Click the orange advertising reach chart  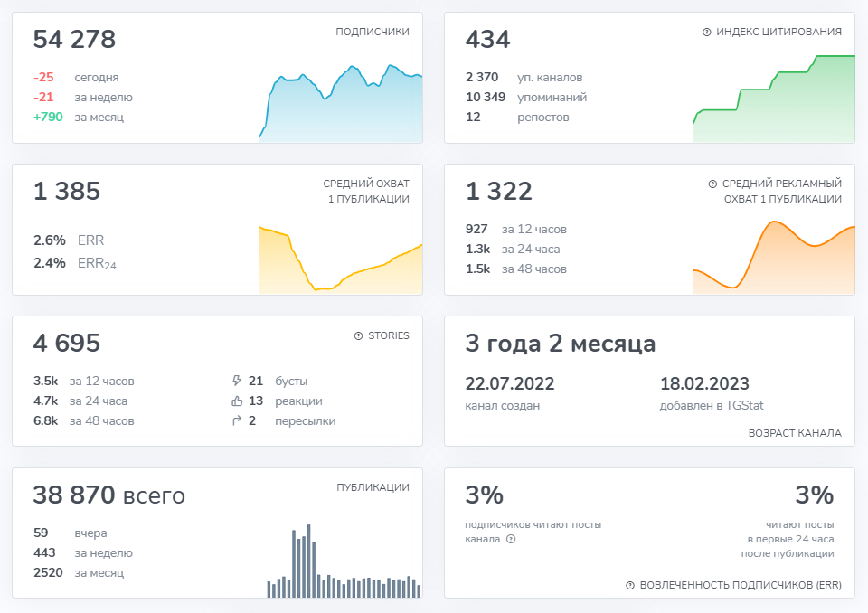[773, 258]
